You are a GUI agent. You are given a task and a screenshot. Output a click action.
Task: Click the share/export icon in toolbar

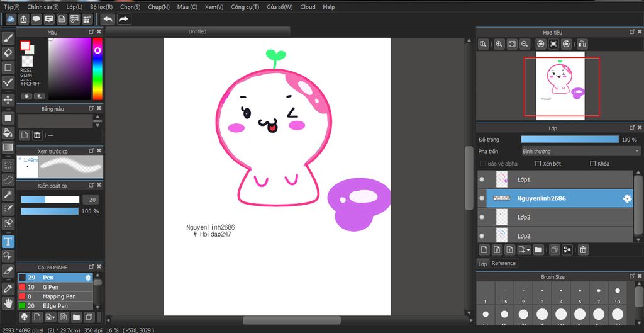coord(24,19)
